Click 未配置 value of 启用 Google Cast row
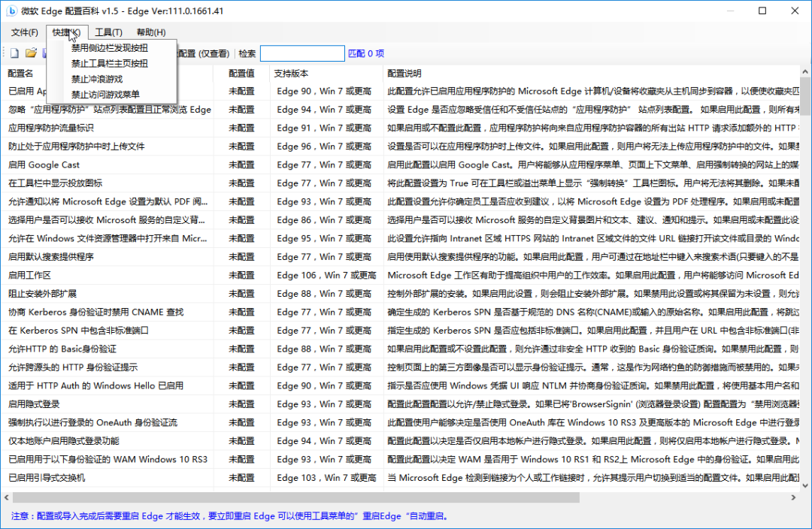The image size is (812, 529). click(x=242, y=165)
